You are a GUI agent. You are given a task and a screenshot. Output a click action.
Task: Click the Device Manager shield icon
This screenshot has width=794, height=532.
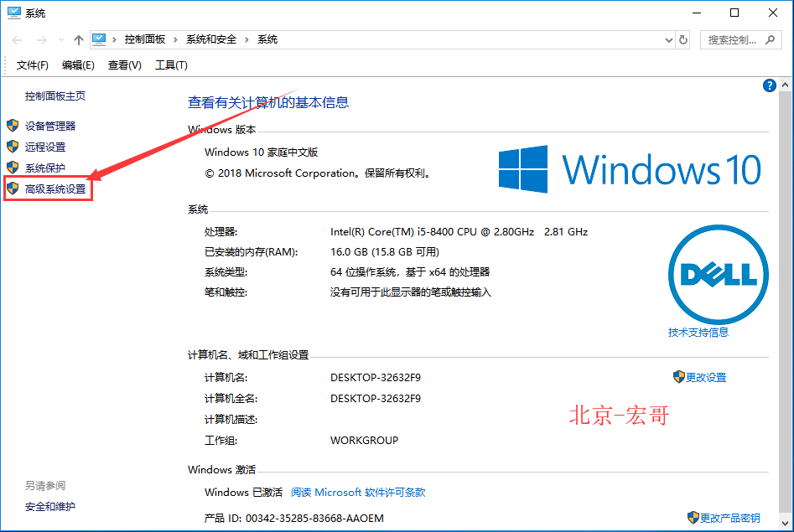(x=13, y=126)
